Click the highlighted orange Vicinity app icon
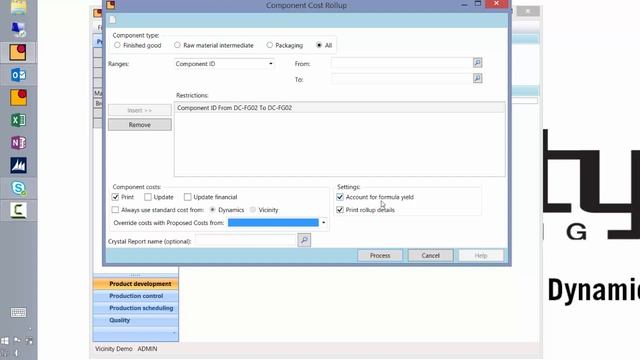 tap(18, 53)
